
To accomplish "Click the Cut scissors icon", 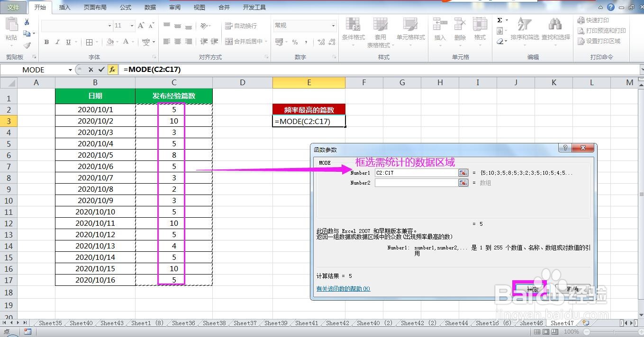I will [x=27, y=22].
